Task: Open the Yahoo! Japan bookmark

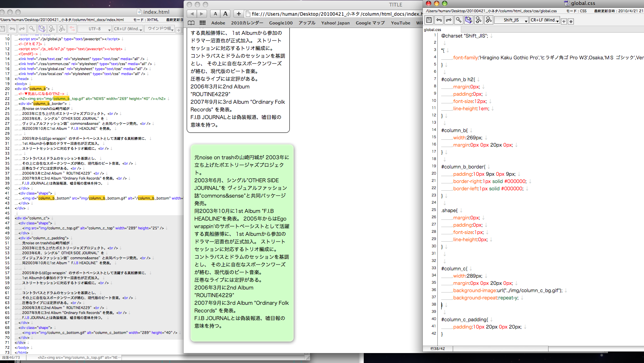Action: coord(335,23)
